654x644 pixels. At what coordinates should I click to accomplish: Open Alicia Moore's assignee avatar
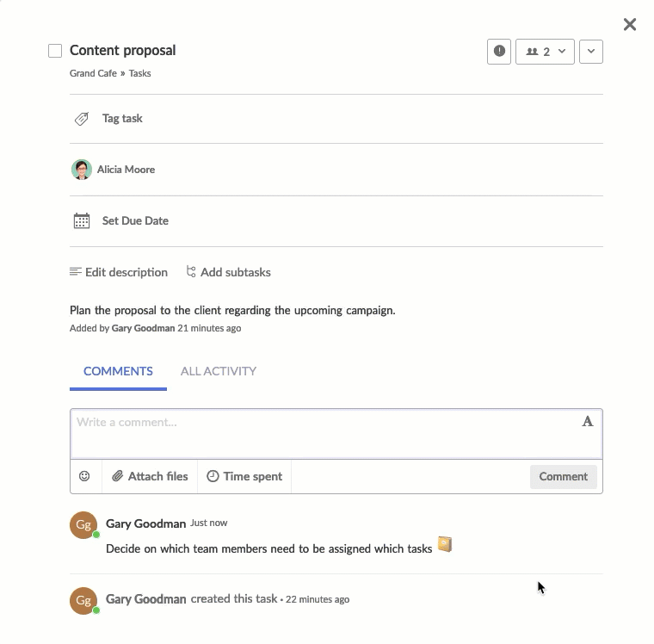point(82,170)
